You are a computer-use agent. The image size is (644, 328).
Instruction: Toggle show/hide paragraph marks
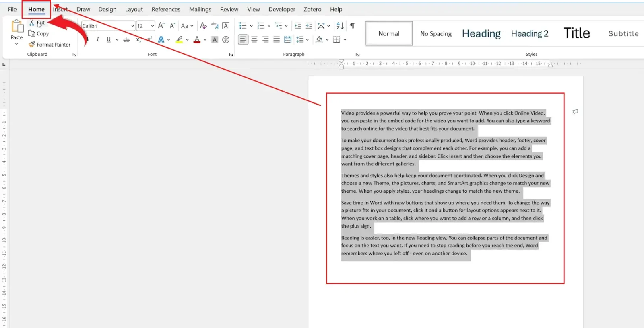[x=352, y=26]
